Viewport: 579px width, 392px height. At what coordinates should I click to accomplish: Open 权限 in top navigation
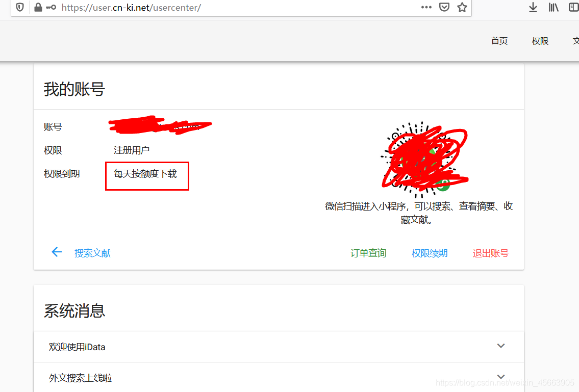click(540, 41)
